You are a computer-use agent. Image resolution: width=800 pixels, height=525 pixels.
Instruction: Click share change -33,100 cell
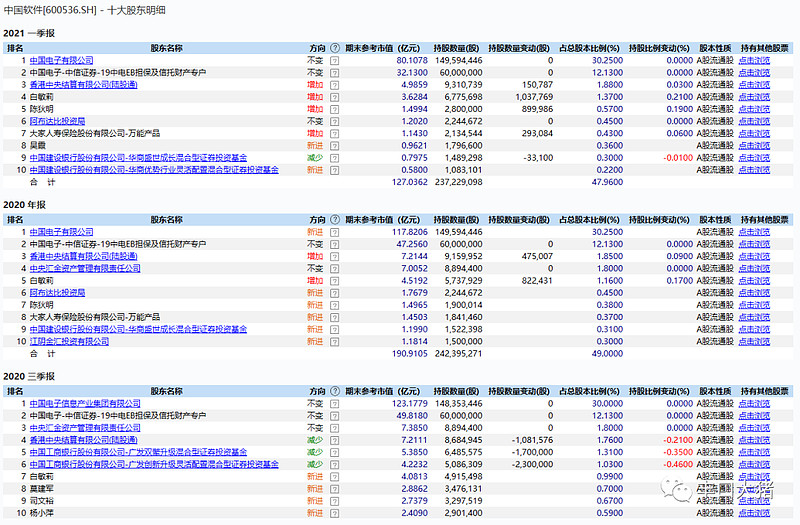(x=538, y=158)
